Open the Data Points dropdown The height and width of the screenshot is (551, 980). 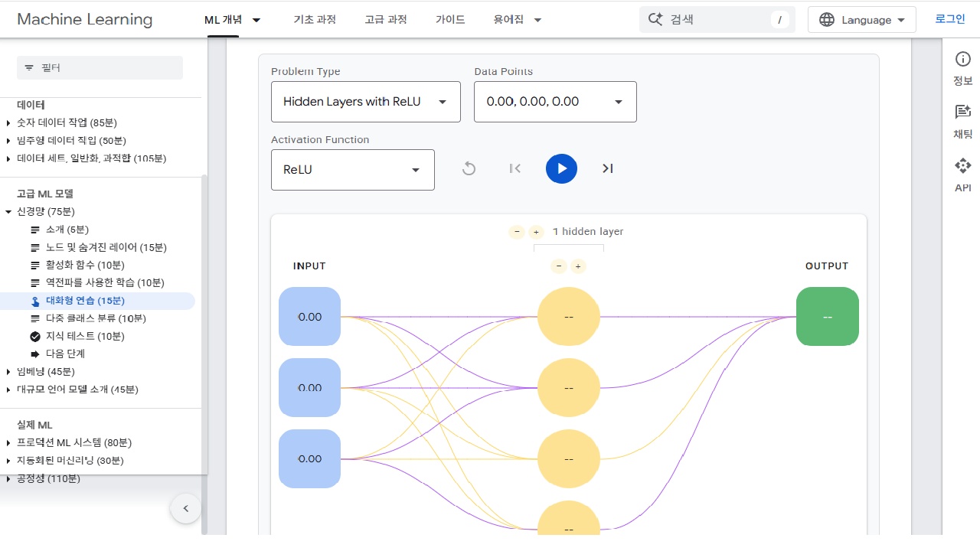(555, 102)
